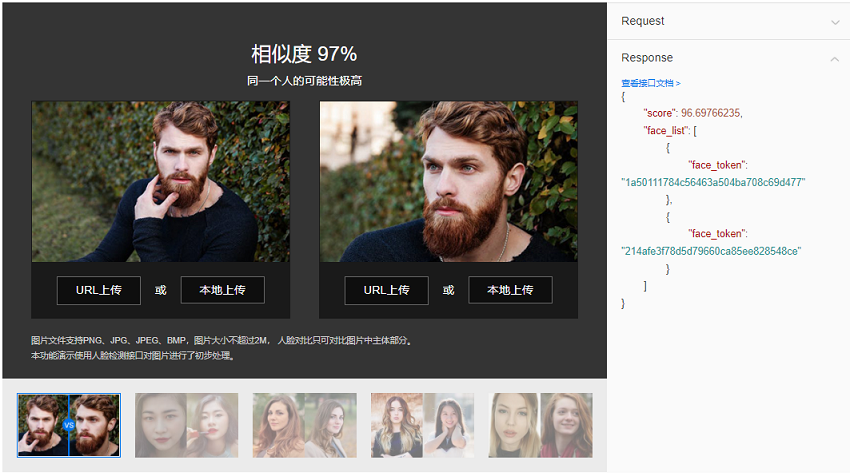The image size is (850, 476).
Task: Collapse the Response section chevron
Action: tap(834, 59)
